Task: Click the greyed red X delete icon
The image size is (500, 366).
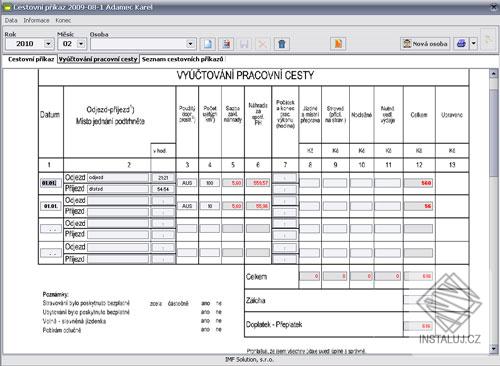Action: point(263,44)
